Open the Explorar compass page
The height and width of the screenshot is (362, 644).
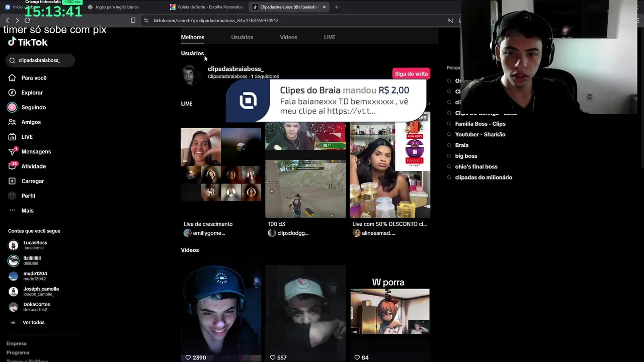tap(32, 93)
